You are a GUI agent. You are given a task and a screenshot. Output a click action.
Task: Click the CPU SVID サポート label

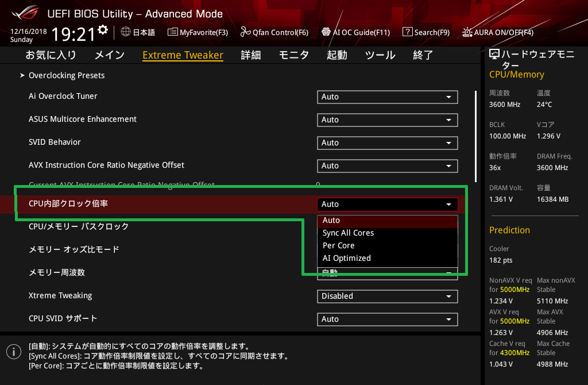[63, 318]
